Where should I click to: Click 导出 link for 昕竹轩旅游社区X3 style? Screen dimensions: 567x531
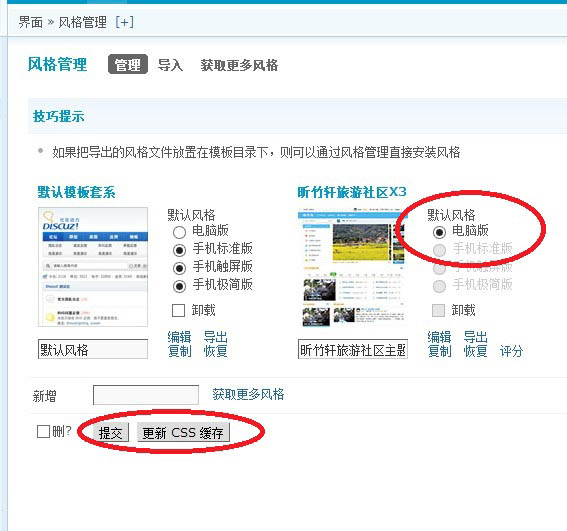476,337
